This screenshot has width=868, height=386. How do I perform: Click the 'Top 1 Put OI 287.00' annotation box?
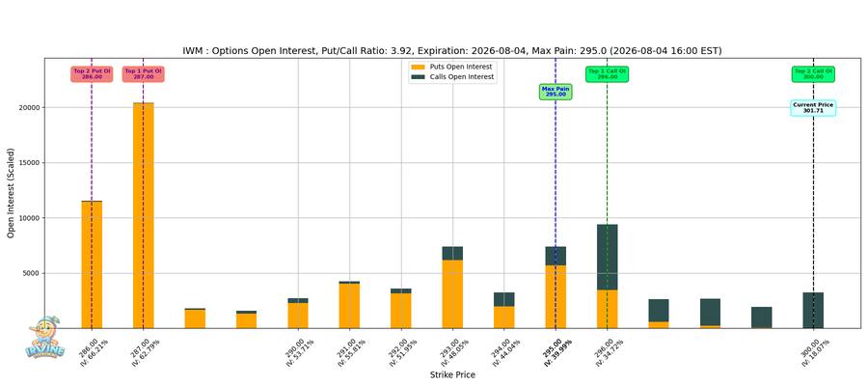(x=144, y=74)
